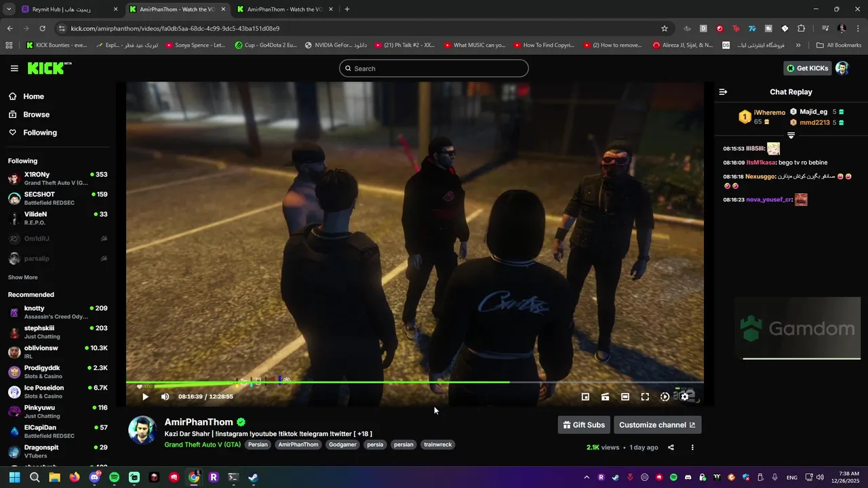Open the Chrome profile avatar
868x488 pixels.
pos(842,28)
